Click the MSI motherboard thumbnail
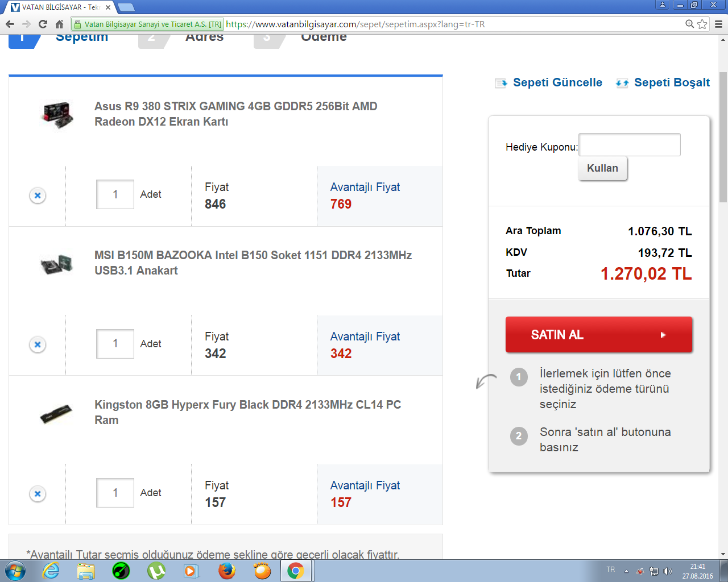The width and height of the screenshot is (728, 582). [57, 264]
